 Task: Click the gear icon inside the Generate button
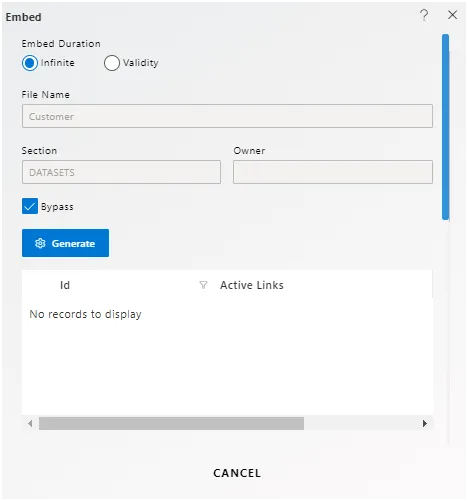40,243
